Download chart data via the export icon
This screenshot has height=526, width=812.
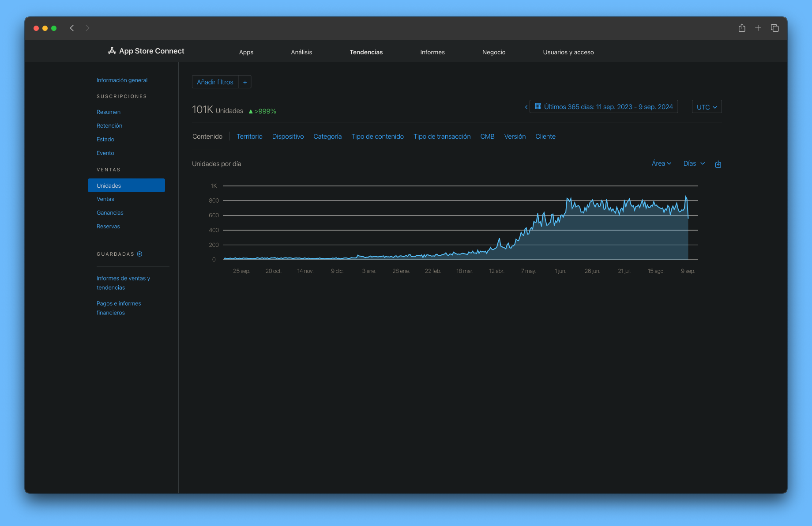[718, 164]
